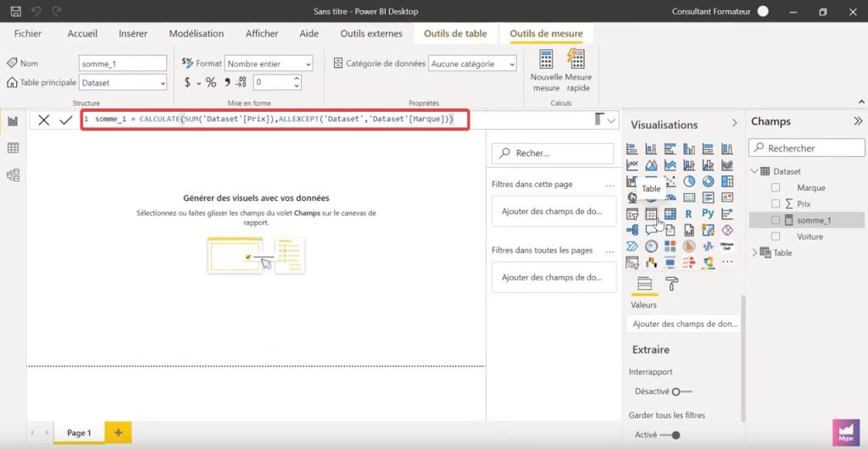Add a Python visual
Viewport: 868px width, 449px height.
point(708,213)
